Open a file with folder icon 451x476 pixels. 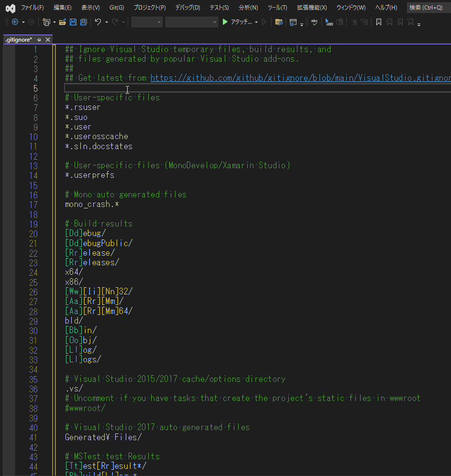(x=63, y=22)
